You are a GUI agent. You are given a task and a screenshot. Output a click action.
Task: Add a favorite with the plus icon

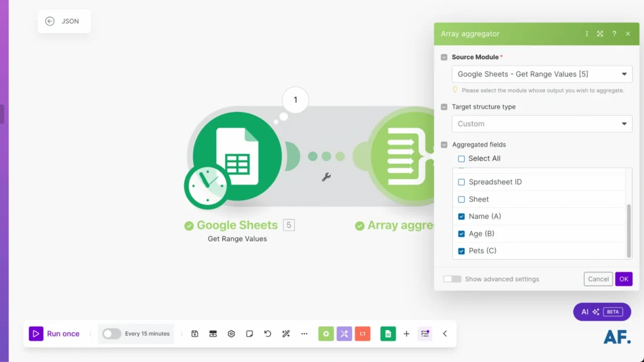click(x=407, y=334)
